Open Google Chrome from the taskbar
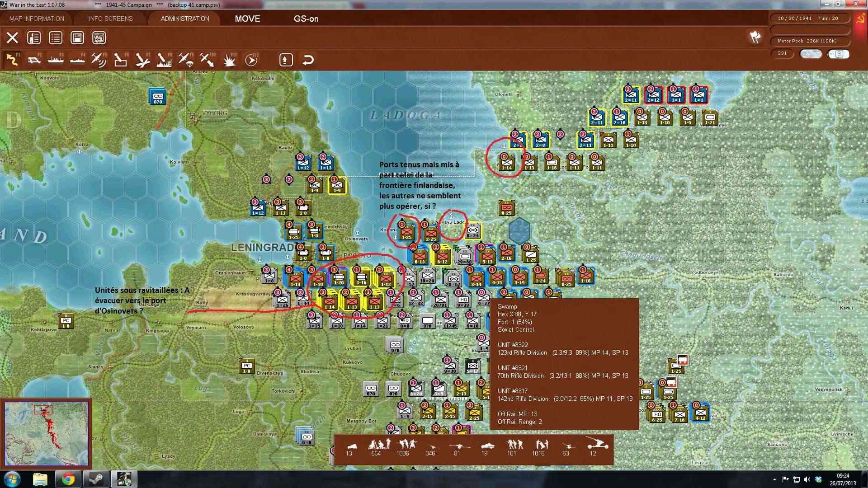 pos(68,479)
